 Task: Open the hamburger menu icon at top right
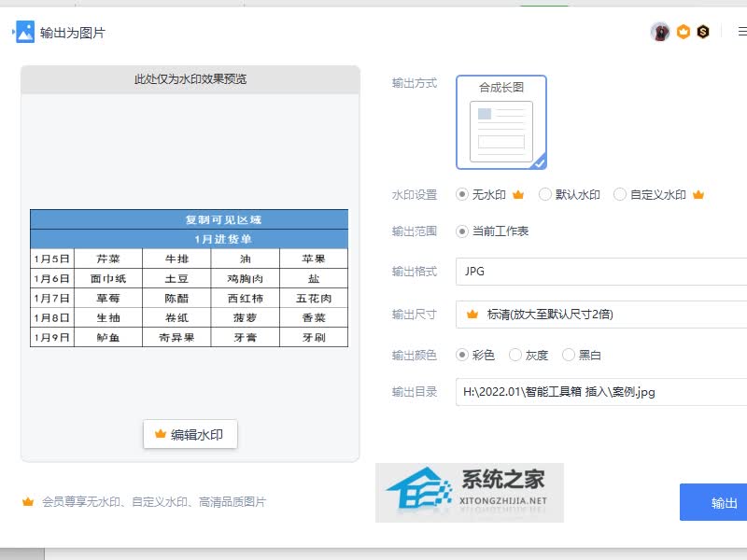point(741,31)
